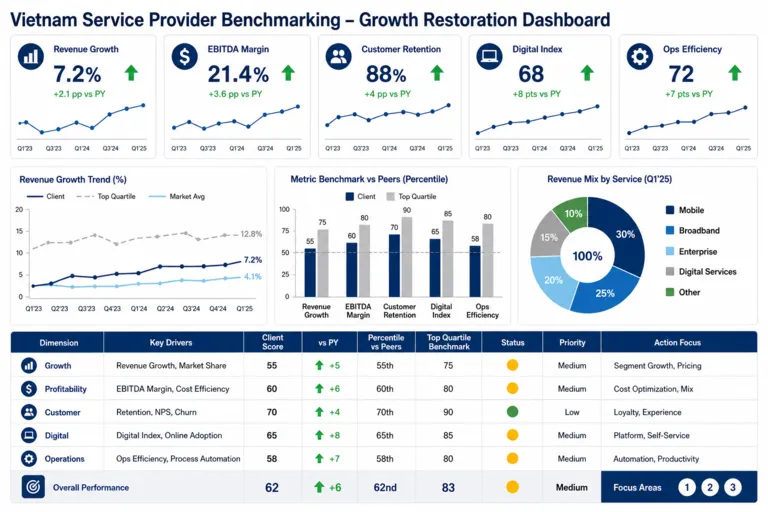Click the green status dot in Customer row
768x512 pixels.
[x=512, y=412]
